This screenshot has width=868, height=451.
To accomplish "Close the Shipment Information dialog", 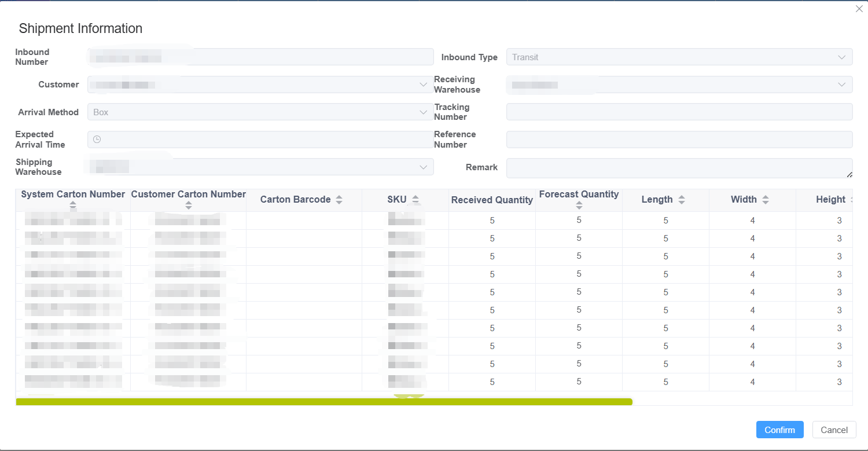I will (x=859, y=9).
